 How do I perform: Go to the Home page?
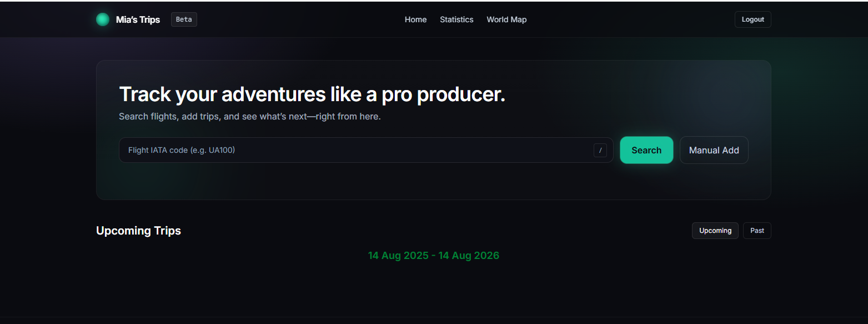(x=415, y=19)
